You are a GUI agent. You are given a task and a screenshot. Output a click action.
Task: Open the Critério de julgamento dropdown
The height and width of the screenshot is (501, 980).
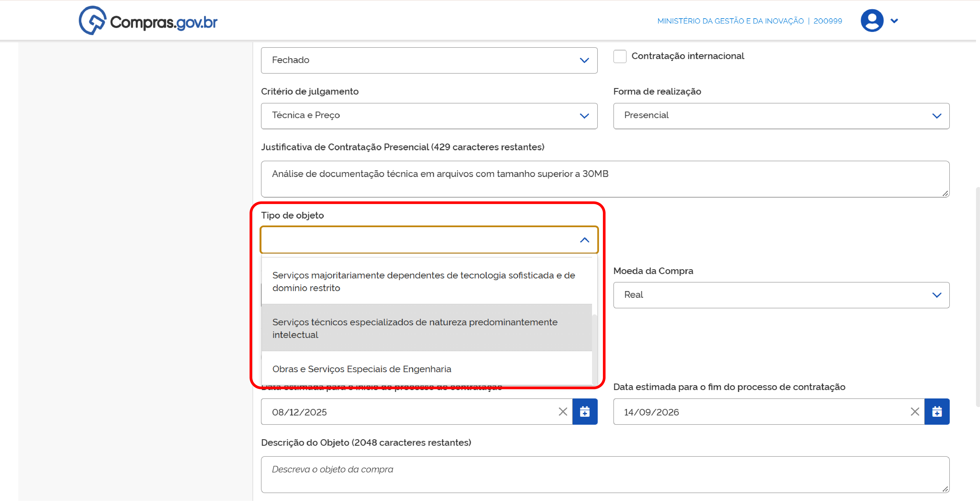429,116
